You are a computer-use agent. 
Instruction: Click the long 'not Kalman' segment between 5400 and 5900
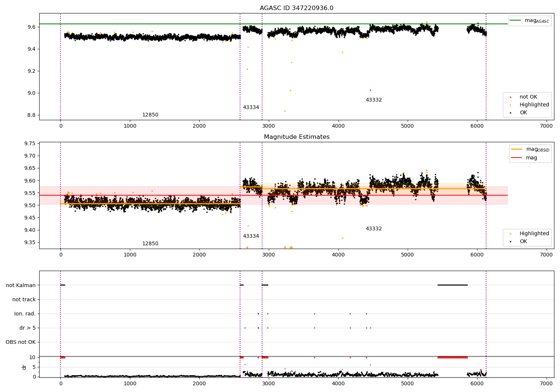tap(452, 285)
